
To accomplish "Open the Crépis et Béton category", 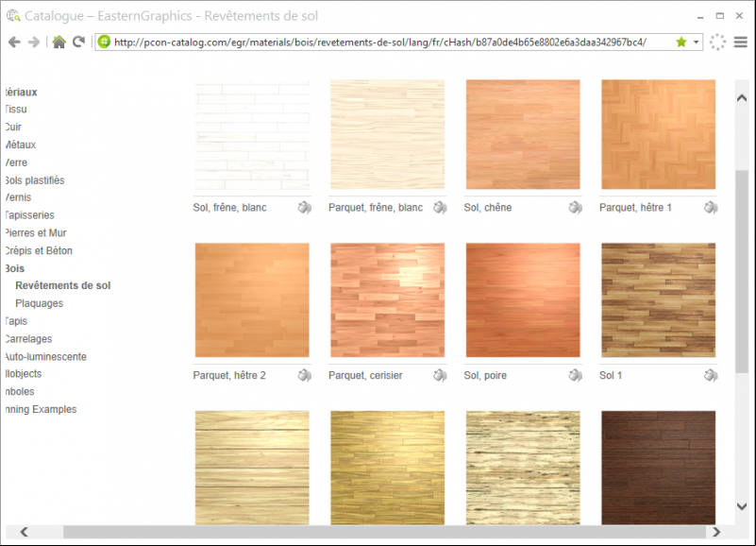I will coord(39,251).
